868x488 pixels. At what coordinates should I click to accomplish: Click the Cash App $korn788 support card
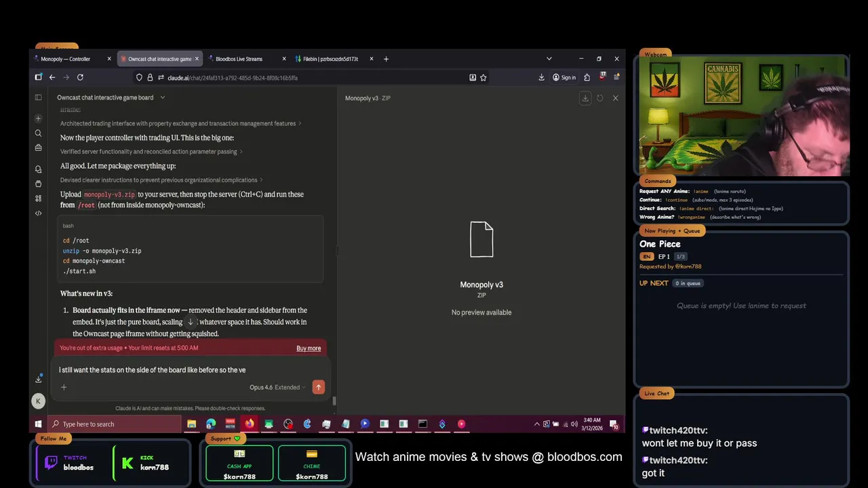239,463
